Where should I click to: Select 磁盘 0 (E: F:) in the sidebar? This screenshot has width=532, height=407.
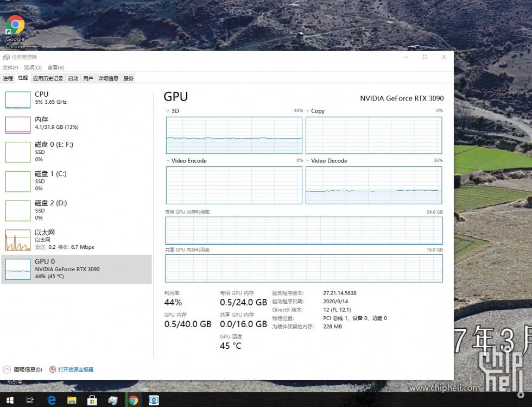tap(77, 152)
